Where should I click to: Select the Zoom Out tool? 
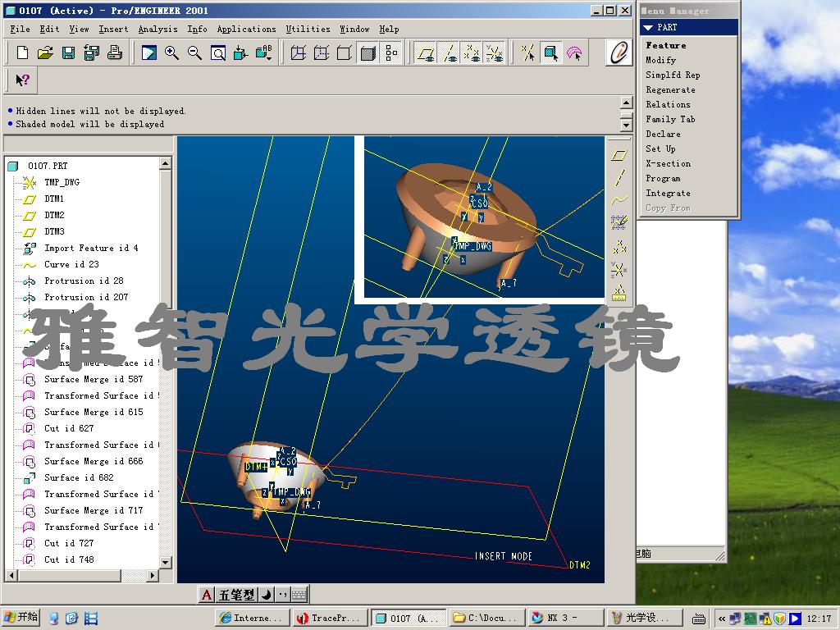coord(194,52)
